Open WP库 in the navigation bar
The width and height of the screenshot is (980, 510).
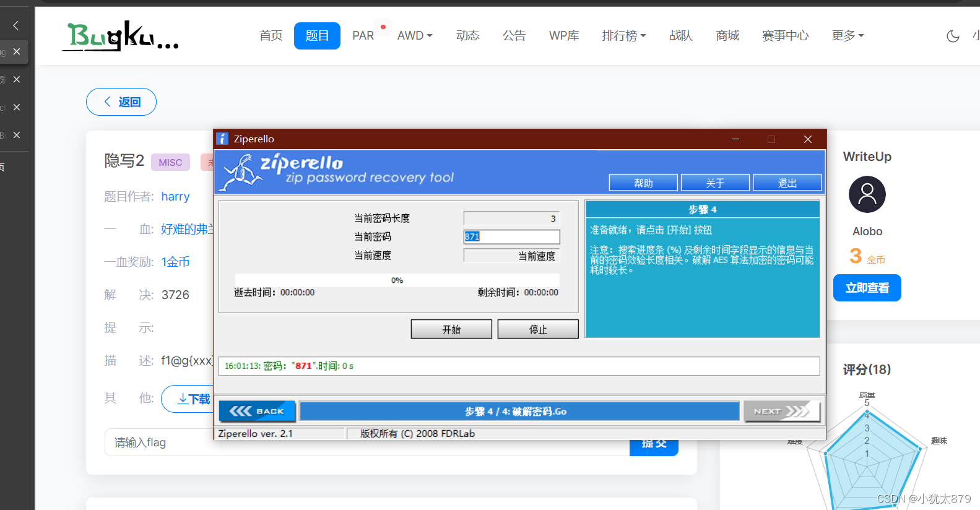(564, 36)
